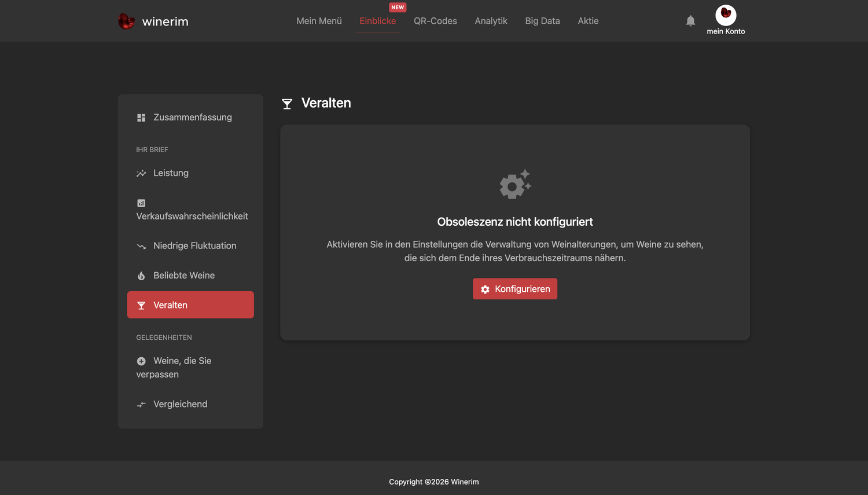Click the Vergleichend compare arrows icon
Viewport: 868px width, 495px height.
(x=141, y=405)
